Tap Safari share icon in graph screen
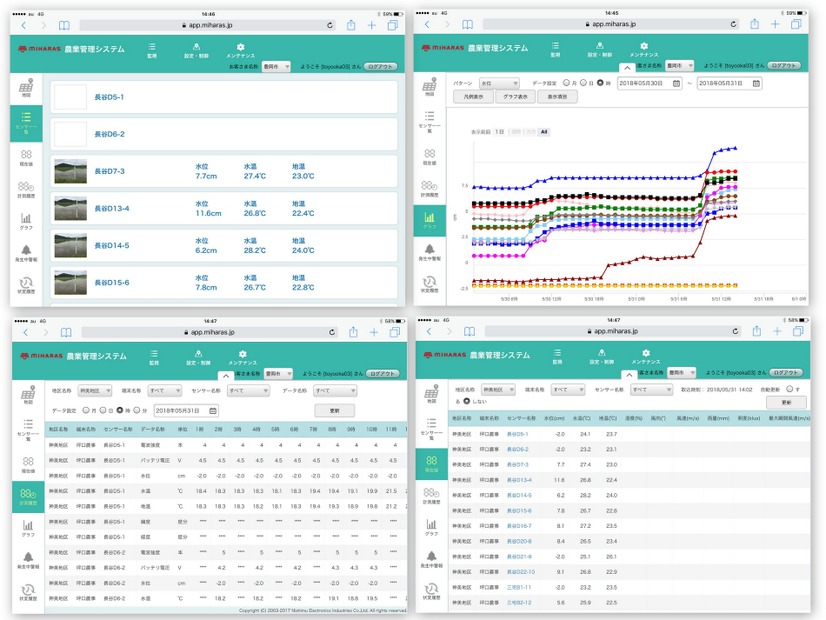The image size is (826, 620). point(754,24)
